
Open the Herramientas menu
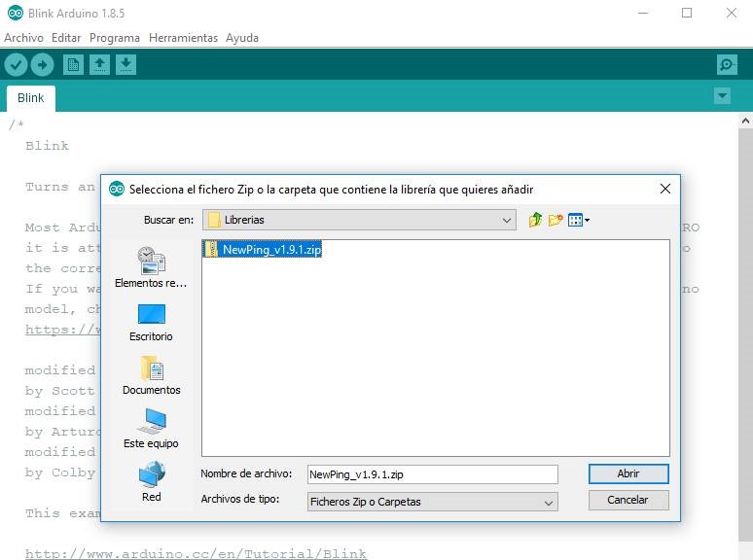coord(183,38)
